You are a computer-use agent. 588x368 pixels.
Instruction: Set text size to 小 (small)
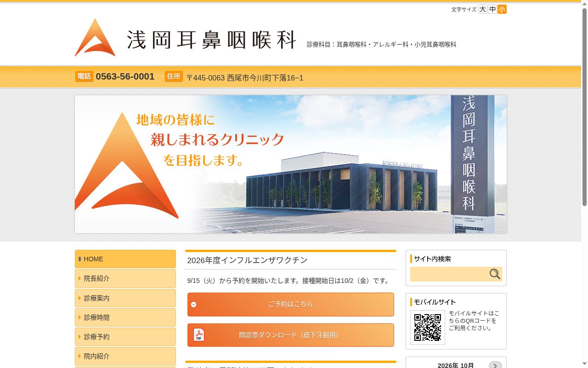[x=502, y=9]
